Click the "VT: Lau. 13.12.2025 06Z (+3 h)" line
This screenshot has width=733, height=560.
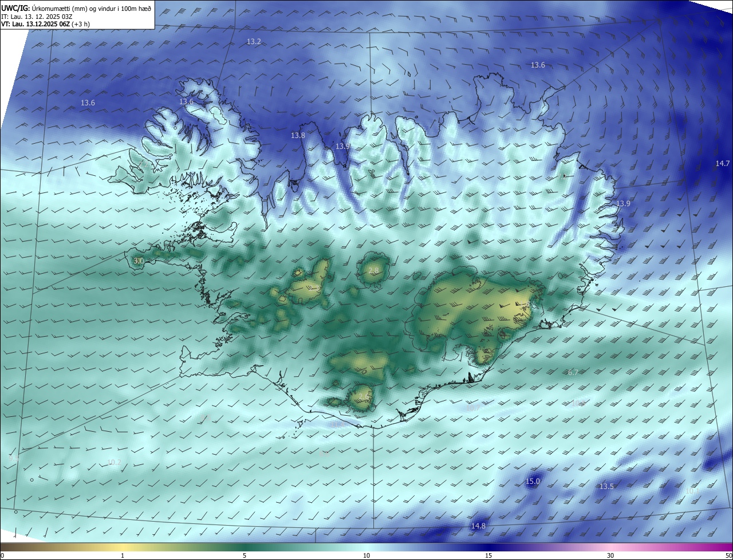pos(46,24)
